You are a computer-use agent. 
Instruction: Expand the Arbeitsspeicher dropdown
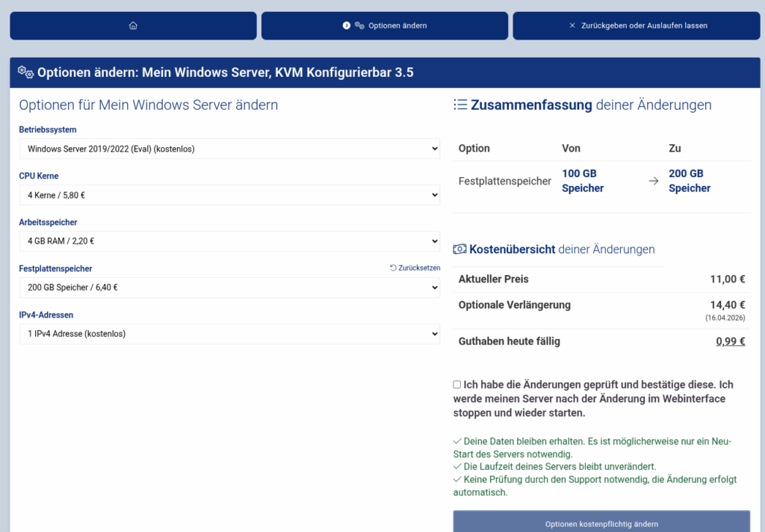(x=229, y=241)
